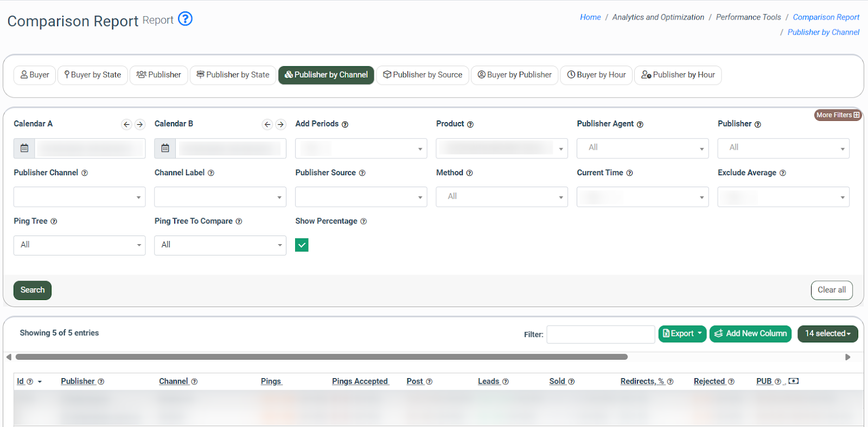Click the help icon beside Comparison Report title
Image resolution: width=868 pixels, height=427 pixels.
185,19
